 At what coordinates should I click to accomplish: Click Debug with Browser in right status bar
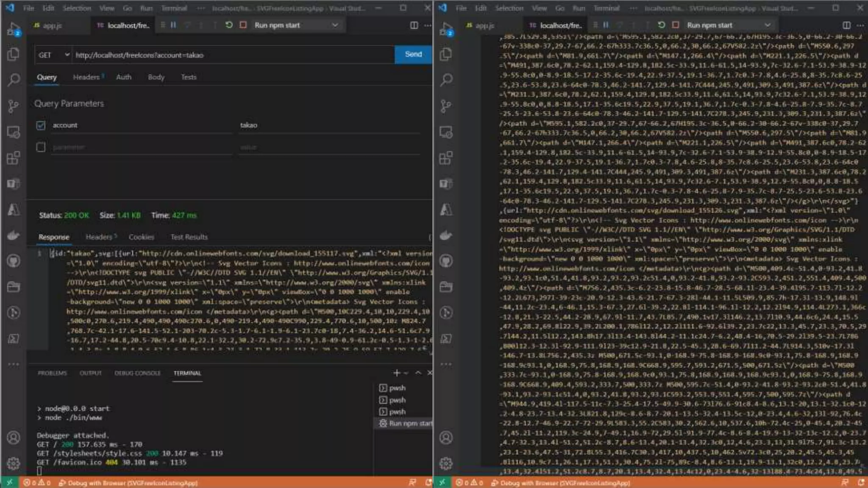560,483
